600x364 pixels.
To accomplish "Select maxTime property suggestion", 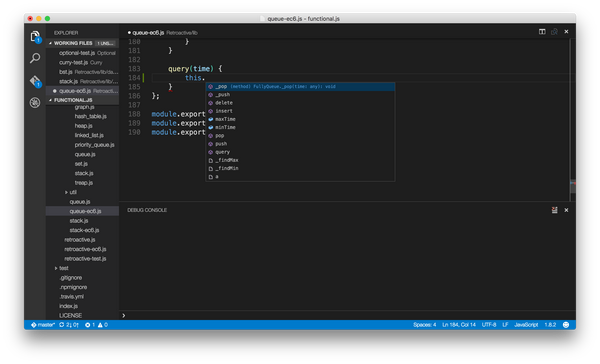I will coord(300,119).
